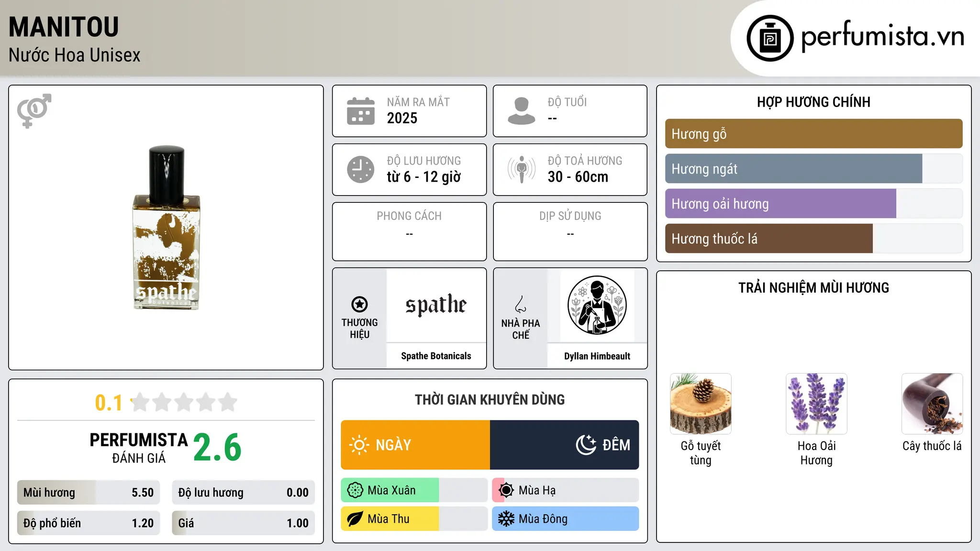
Task: Select the dark Đêm nighttime segment
Action: [565, 445]
